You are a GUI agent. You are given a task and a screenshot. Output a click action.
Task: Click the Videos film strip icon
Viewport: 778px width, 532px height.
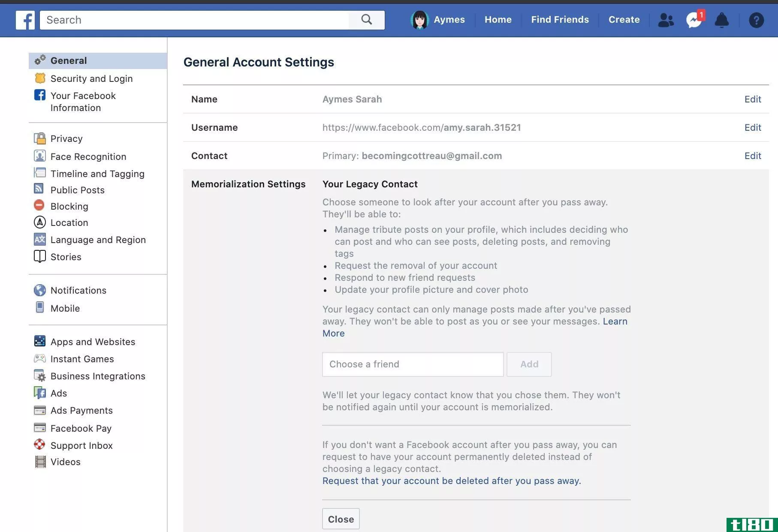pos(40,462)
